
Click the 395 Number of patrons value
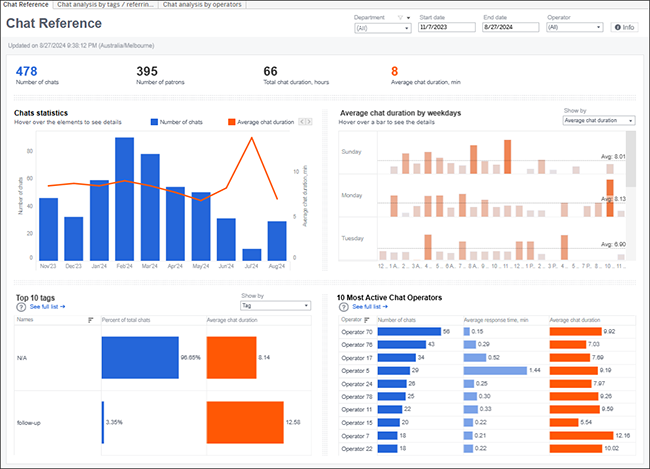click(147, 71)
